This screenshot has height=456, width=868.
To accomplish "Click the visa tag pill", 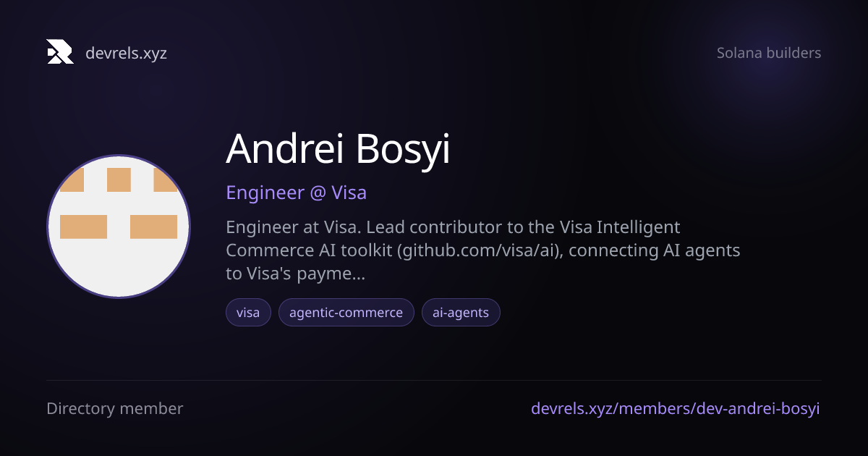I will coord(248,313).
